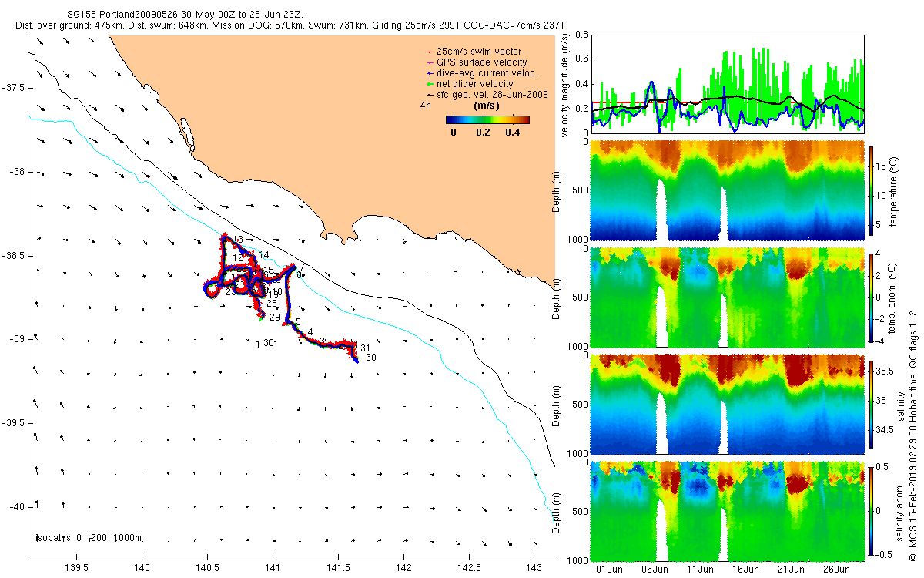This screenshot has height=578, width=924.
Task: Click the temperature anomaly depth section panel
Action: 728,297
